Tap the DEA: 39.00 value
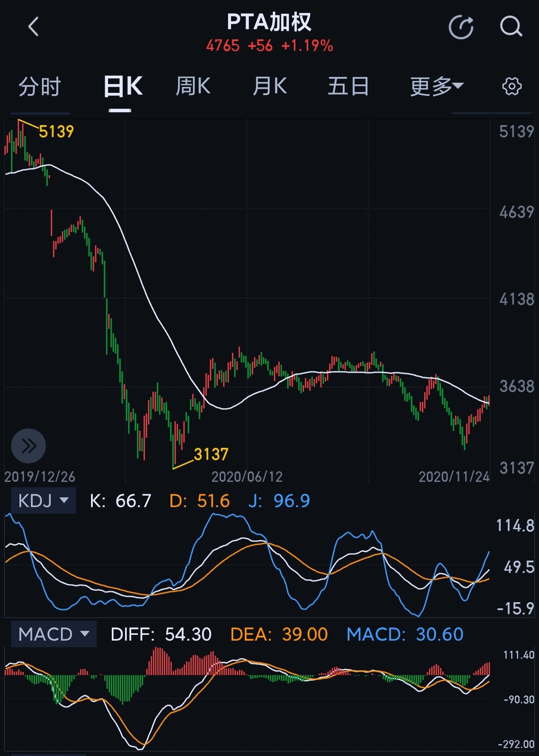Viewport: 539px width, 756px height. click(x=279, y=634)
